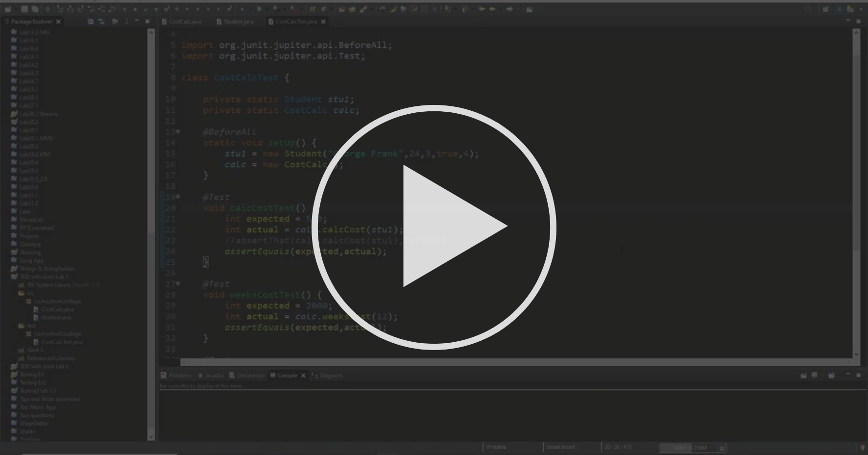Screen dimensions: 868x455
Task: Open the Package Explorer view menu
Action: tap(126, 22)
